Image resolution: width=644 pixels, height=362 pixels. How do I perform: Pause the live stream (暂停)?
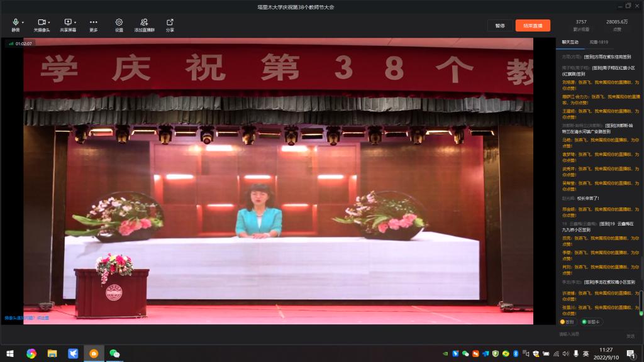500,26
